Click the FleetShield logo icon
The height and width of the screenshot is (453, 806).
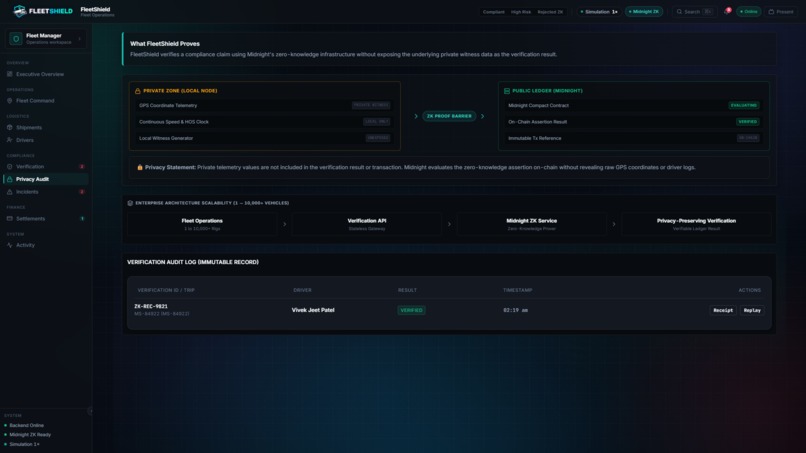click(20, 11)
